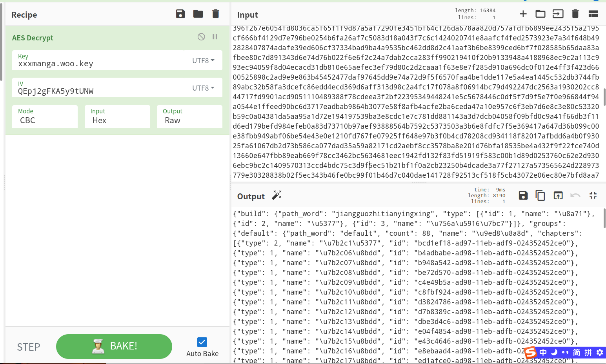Open Key encoding UTF8 dropdown
Image resolution: width=606 pixels, height=364 pixels.
[x=203, y=60]
